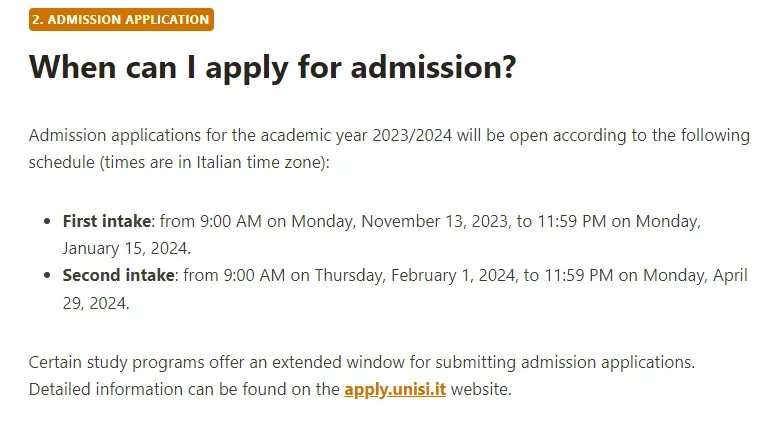Click the text '29, 2024.' on last bullet line
Screen dimensions: 777x426
click(x=96, y=302)
